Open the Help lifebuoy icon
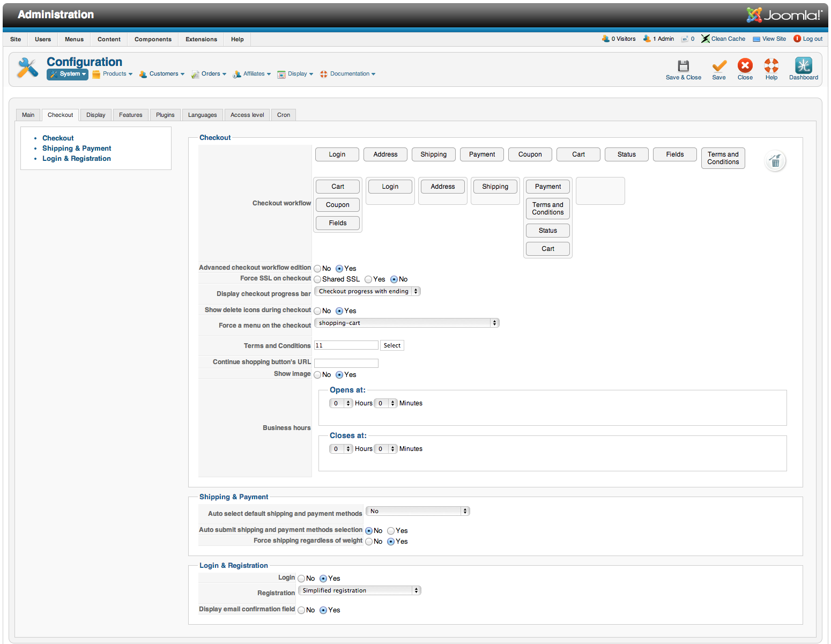 771,66
